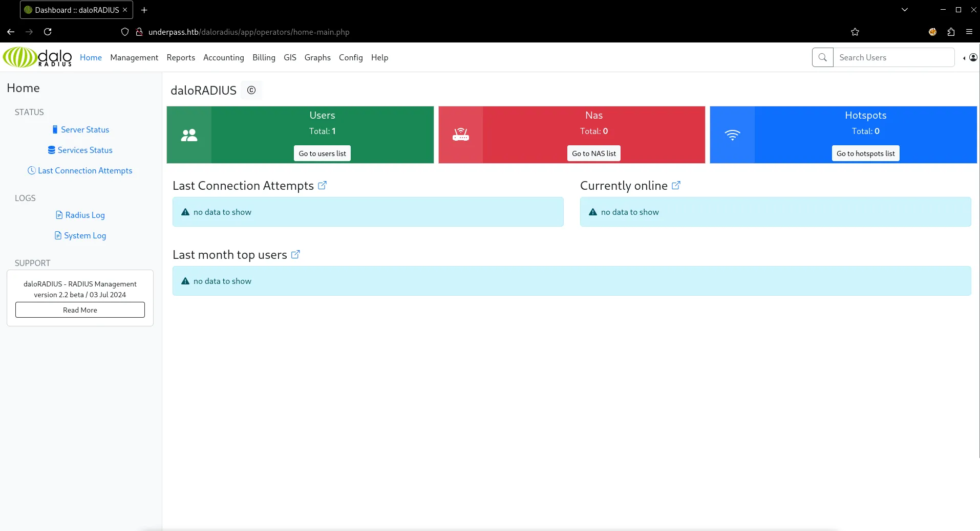This screenshot has height=531, width=980.
Task: Open Last Connection Attempts external link icon
Action: coord(322,185)
